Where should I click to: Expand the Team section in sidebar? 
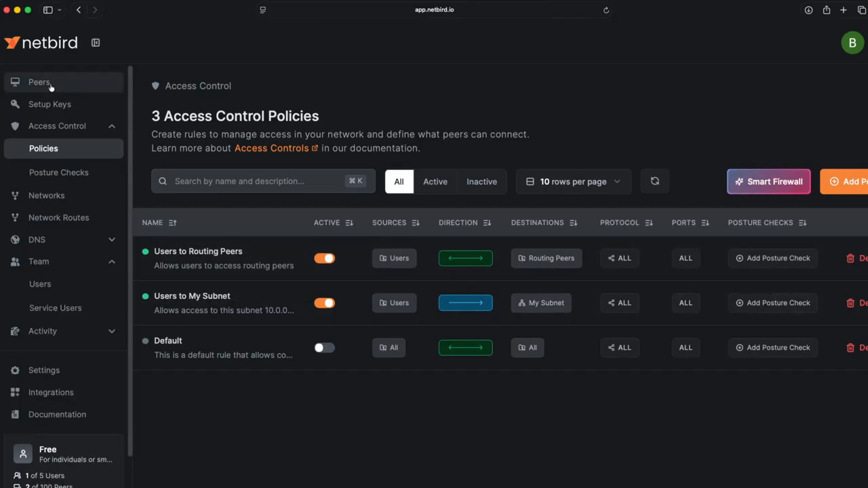111,262
